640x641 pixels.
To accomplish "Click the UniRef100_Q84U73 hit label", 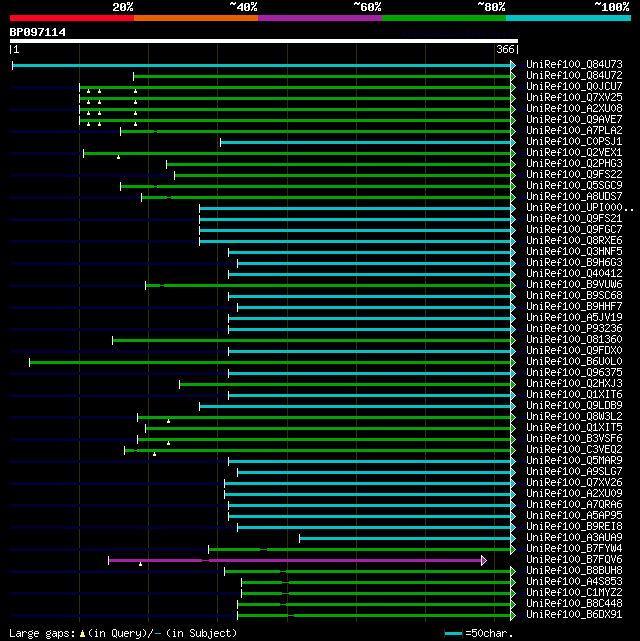I will [x=574, y=65].
